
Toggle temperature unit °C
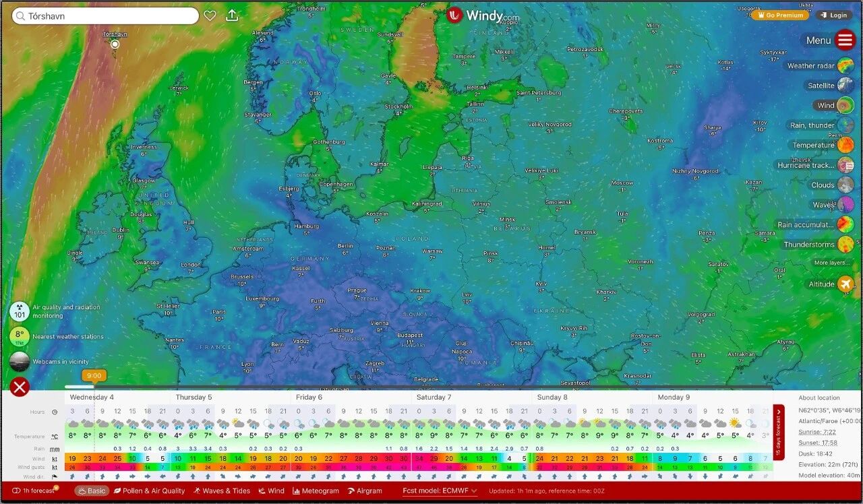pos(55,437)
